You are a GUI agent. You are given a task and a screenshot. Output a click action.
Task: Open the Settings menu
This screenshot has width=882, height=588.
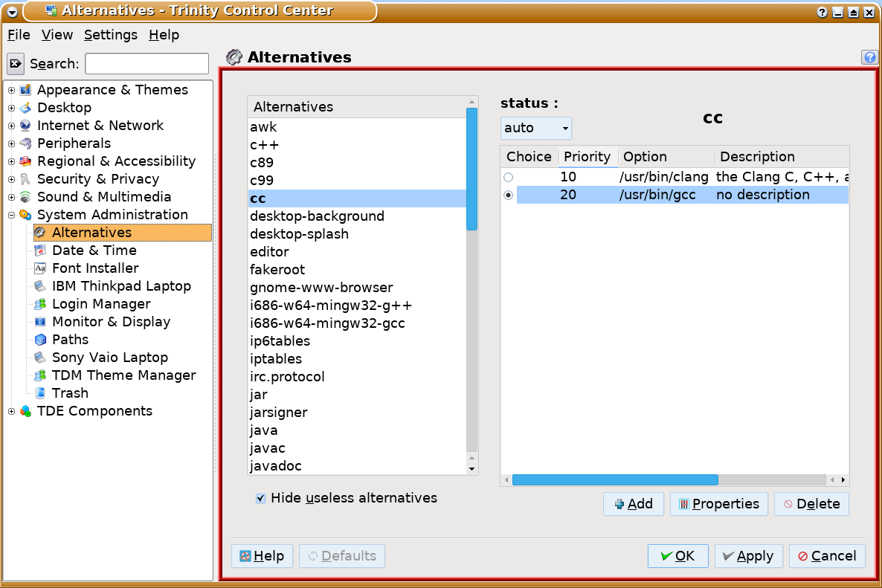[110, 35]
